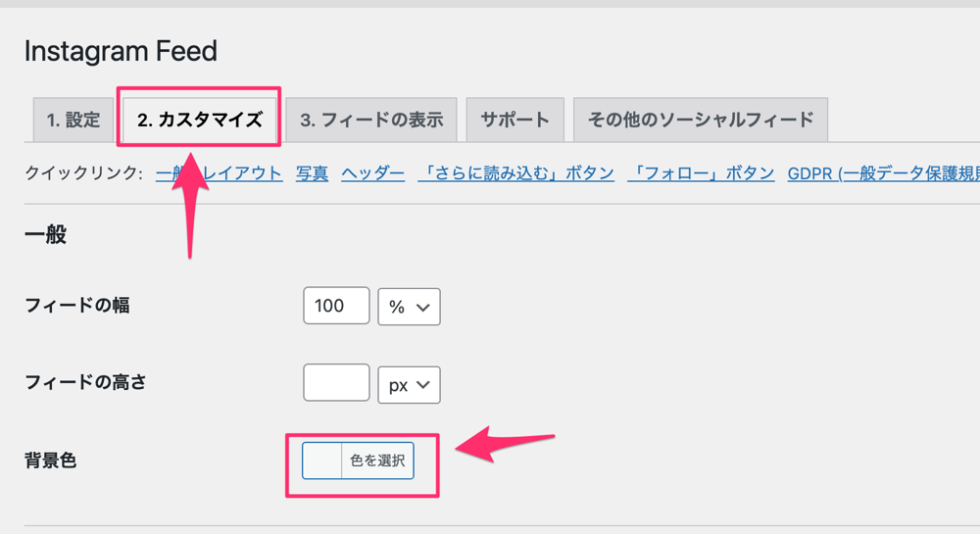This screenshot has height=534, width=980.
Task: Click the 色を選択 button
Action: click(x=377, y=461)
